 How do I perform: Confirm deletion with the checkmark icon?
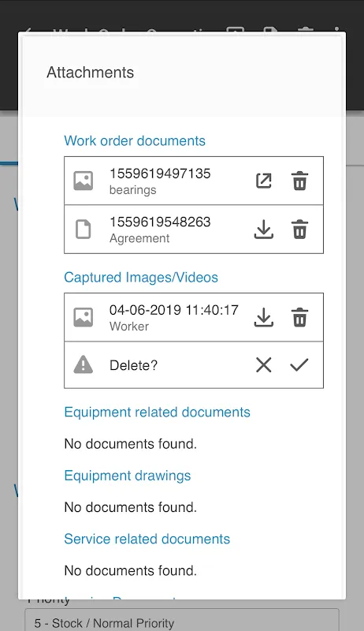(299, 365)
